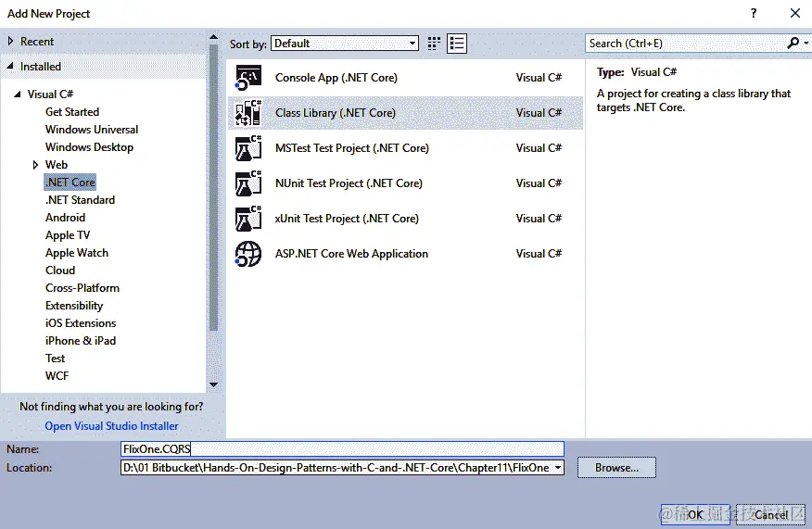Open the help question mark button
812x529 pixels.
(x=754, y=13)
